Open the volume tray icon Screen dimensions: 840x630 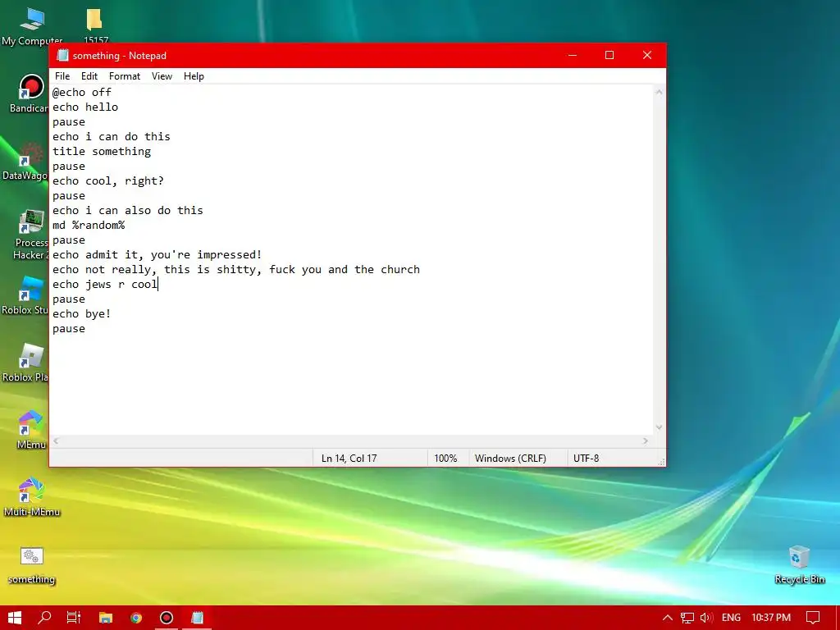tap(706, 618)
